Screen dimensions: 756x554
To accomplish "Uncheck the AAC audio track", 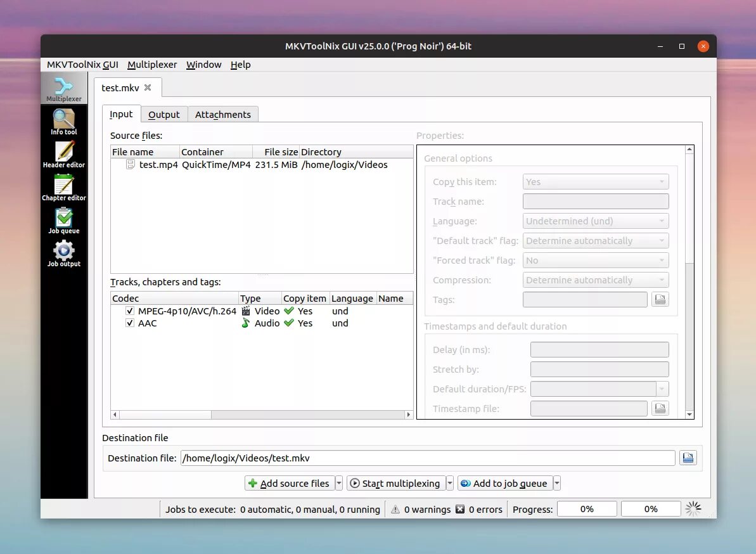I will (x=130, y=323).
